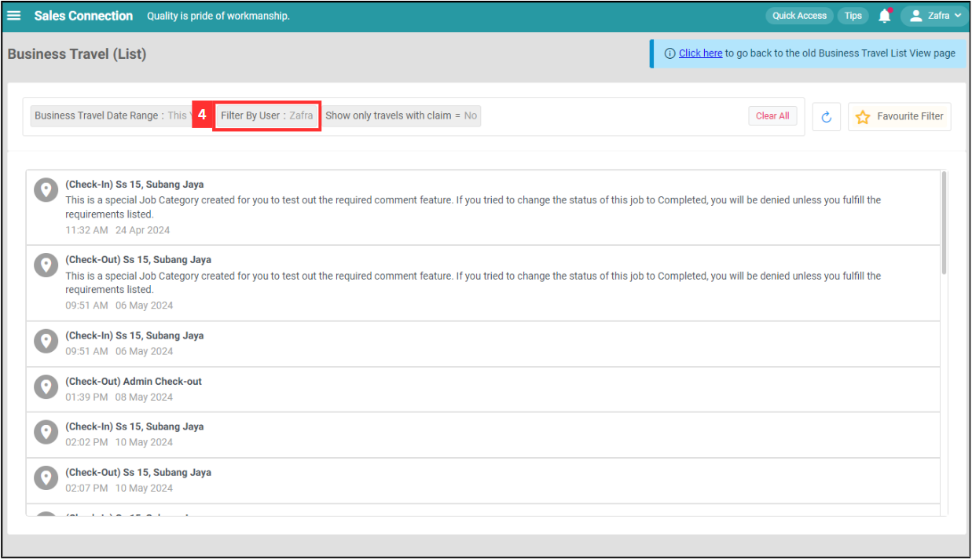Click the Clear All filters button
The height and width of the screenshot is (560, 972).
pyautogui.click(x=772, y=115)
